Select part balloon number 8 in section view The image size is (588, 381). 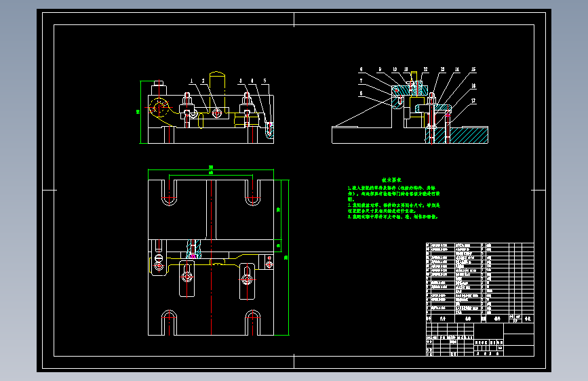tap(361, 69)
